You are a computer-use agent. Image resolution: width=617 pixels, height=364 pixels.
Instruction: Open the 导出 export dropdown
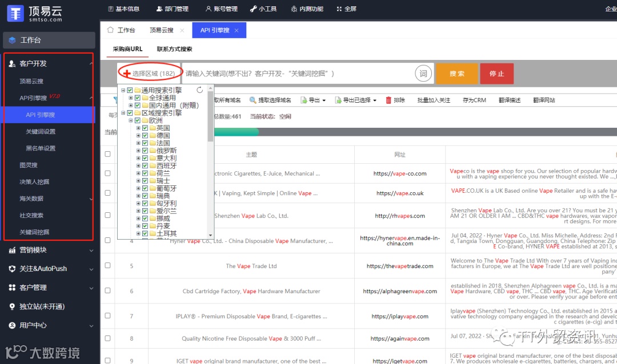point(313,100)
